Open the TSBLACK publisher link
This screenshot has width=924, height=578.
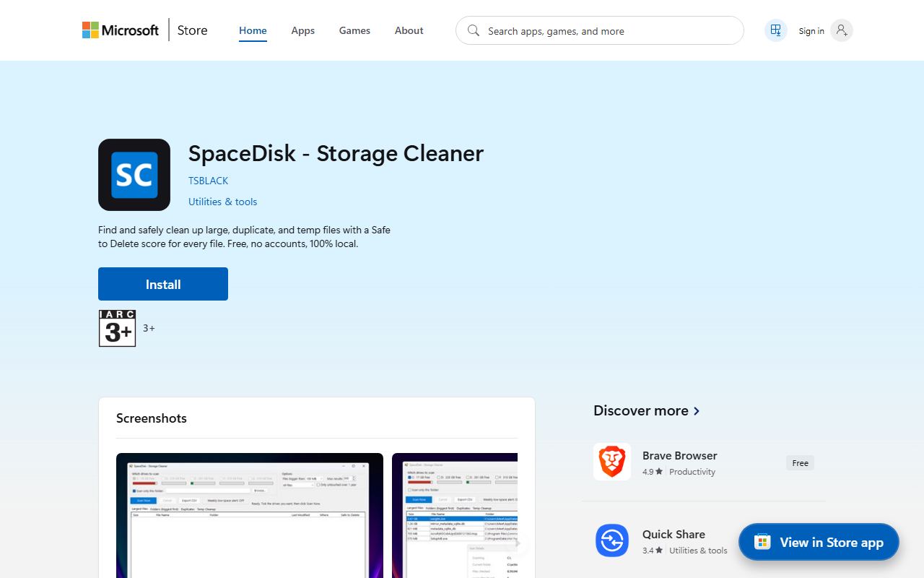[208, 181]
